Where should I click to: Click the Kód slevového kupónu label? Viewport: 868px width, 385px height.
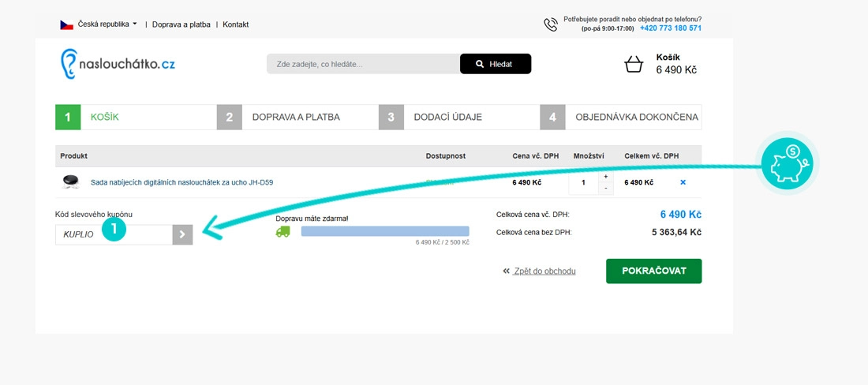click(x=94, y=214)
